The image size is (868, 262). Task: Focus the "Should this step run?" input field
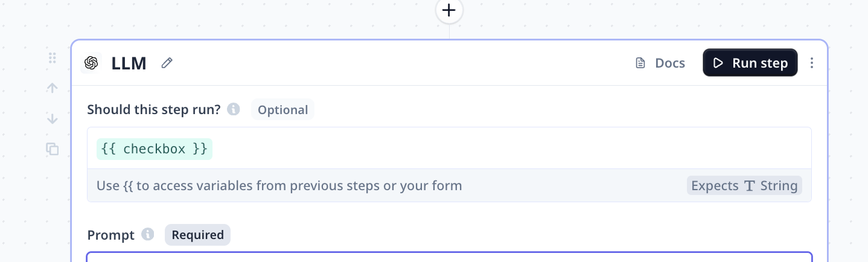click(449, 148)
